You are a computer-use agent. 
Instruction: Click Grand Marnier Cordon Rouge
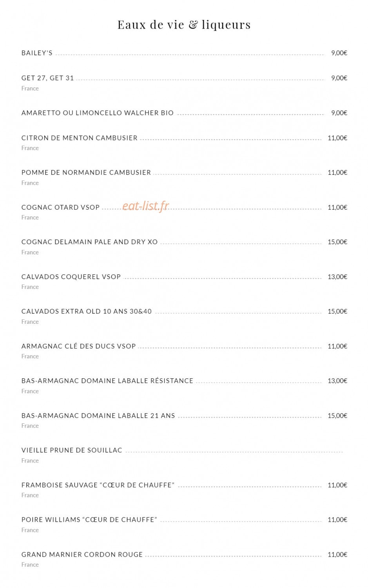coord(82,554)
